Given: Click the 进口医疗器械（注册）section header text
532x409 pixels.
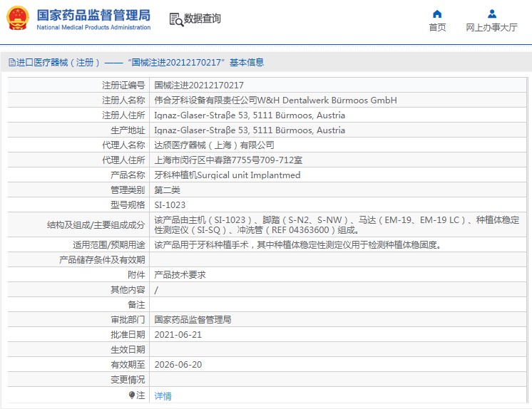Looking at the screenshot, I should point(58,63).
